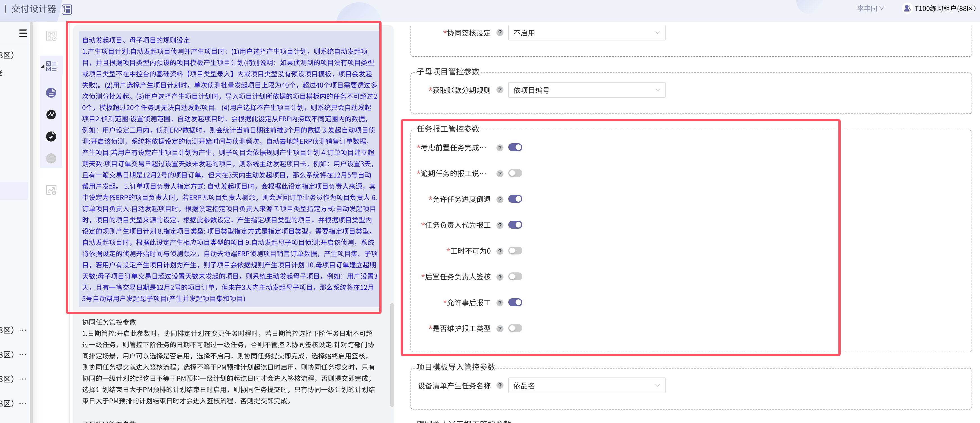The height and width of the screenshot is (423, 980).
Task: Toggle off 任务负责人代为报工 switch
Action: coord(515,225)
